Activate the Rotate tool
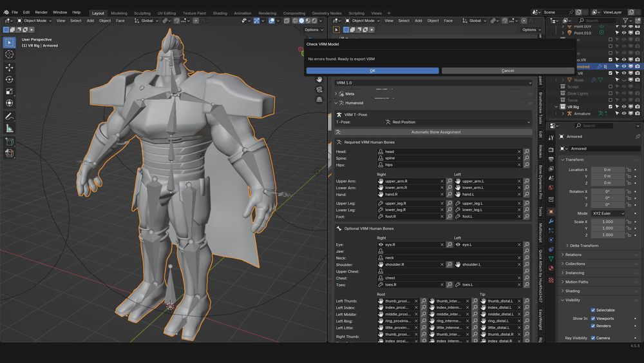The height and width of the screenshot is (363, 644). pyautogui.click(x=9, y=79)
